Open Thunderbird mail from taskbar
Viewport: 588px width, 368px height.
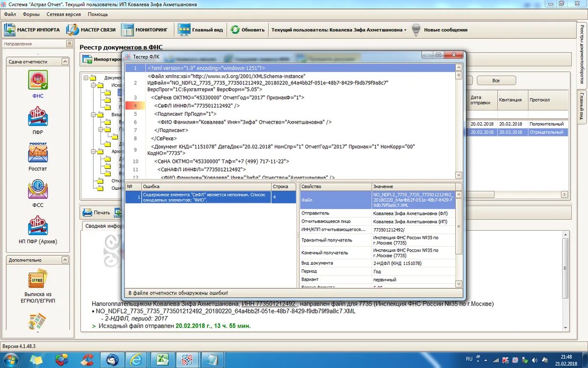(112, 360)
